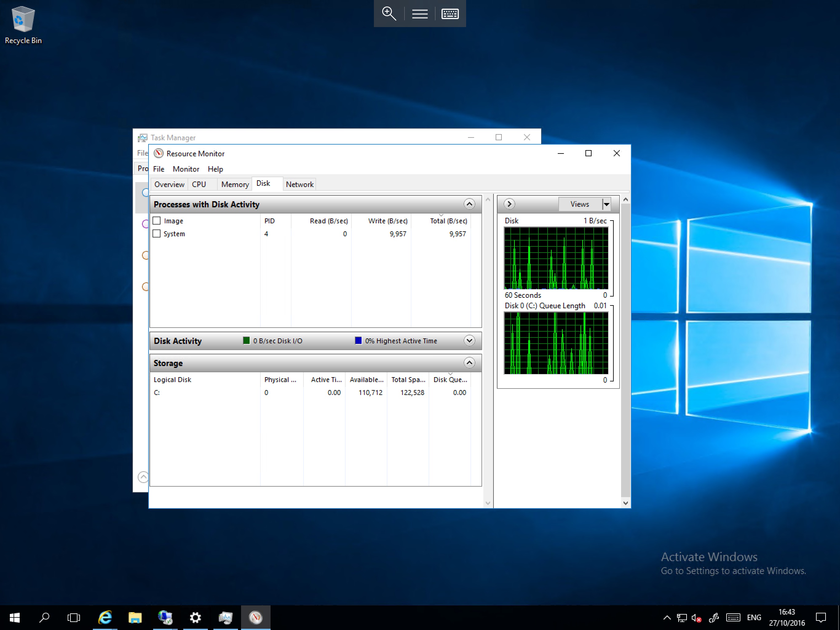Click the Go to Settings activation link

(x=733, y=571)
